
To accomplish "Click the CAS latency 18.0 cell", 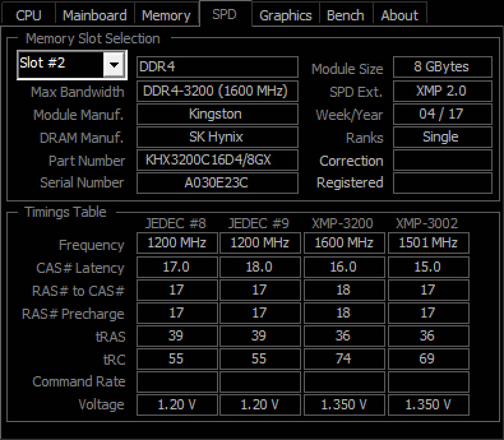I will [260, 267].
